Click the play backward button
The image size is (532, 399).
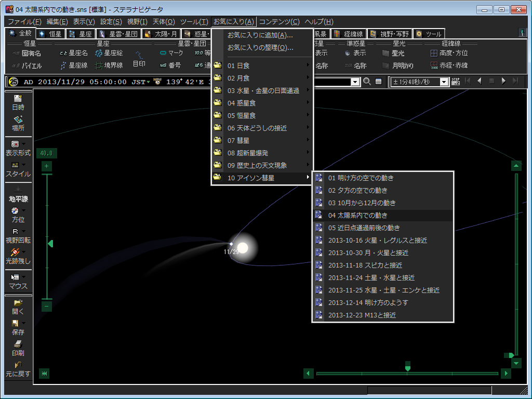pos(480,81)
